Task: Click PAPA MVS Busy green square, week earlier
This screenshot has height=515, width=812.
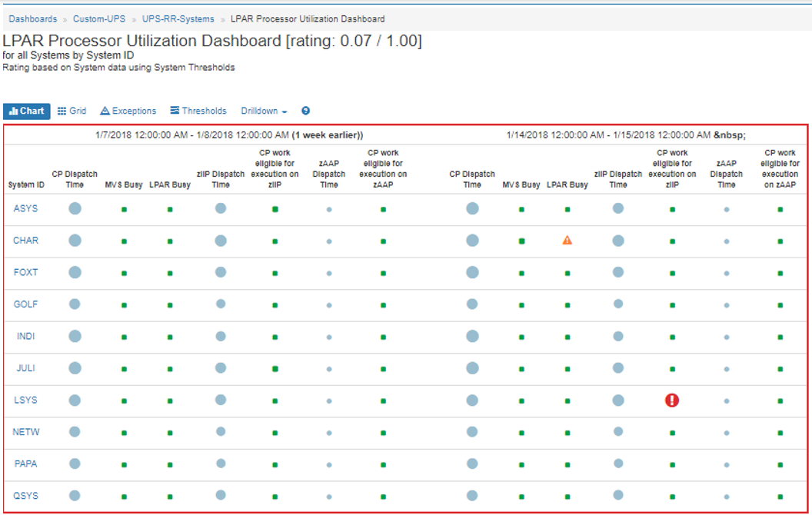Action: (x=125, y=465)
